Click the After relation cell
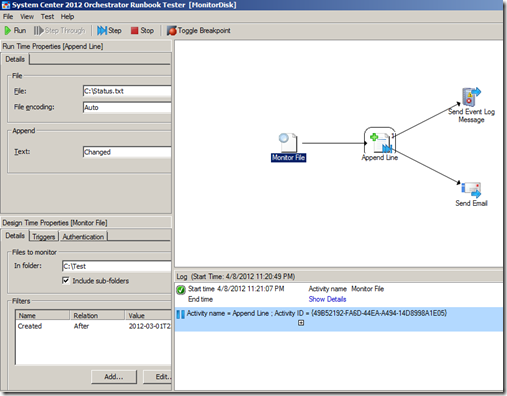The width and height of the screenshot is (507, 396). coord(81,326)
